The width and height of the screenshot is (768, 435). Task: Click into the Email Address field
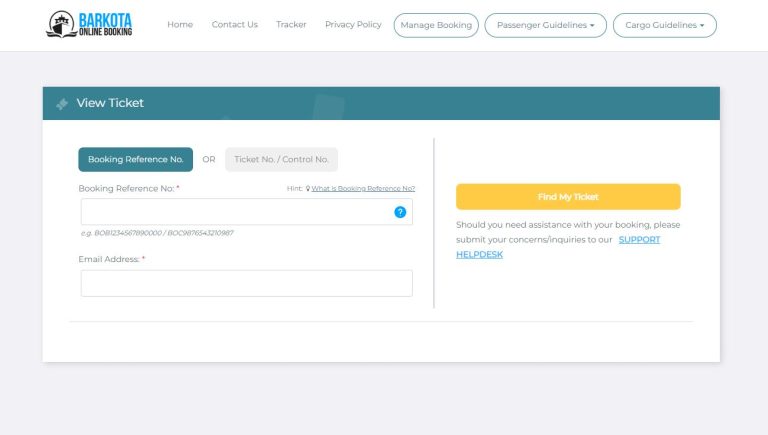[x=246, y=283]
